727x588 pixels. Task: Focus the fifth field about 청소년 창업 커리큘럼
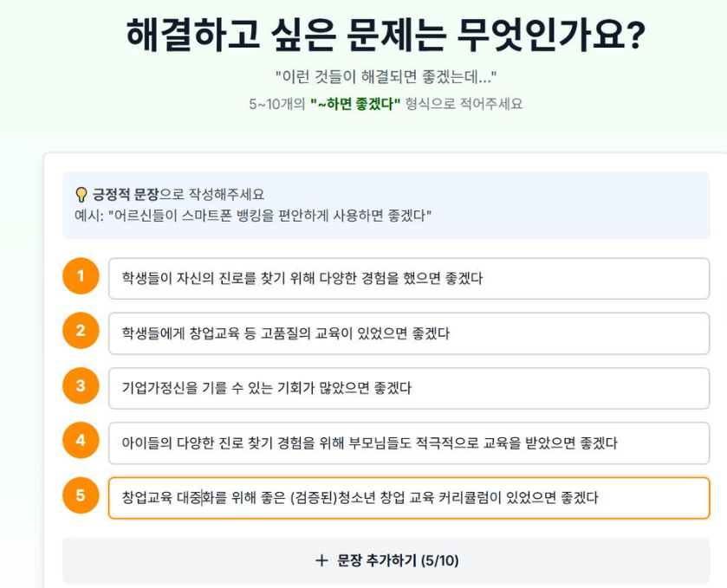(408, 498)
